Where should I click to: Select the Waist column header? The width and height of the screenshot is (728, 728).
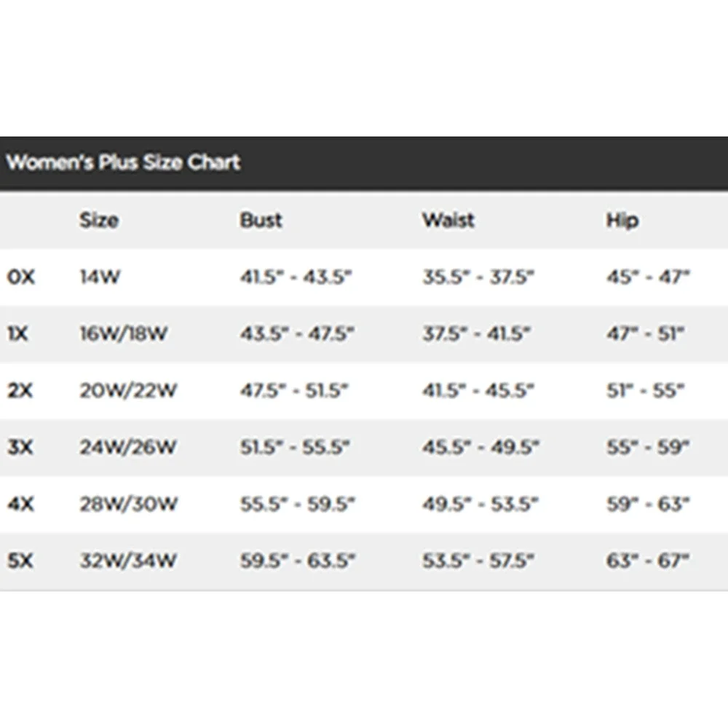(x=448, y=220)
